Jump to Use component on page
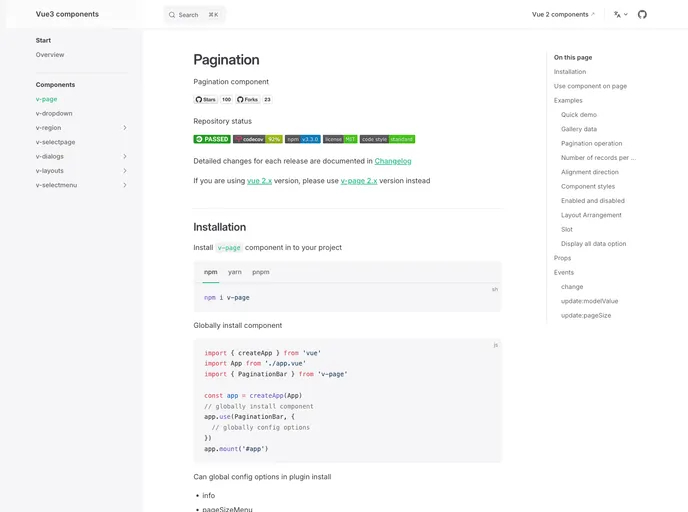 pos(590,86)
